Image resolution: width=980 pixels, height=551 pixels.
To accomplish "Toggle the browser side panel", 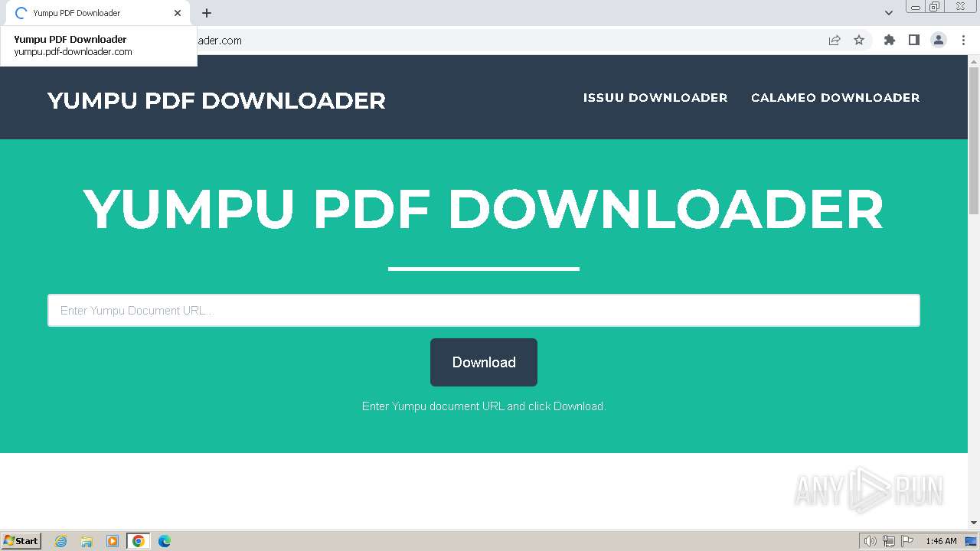I will pos(914,41).
